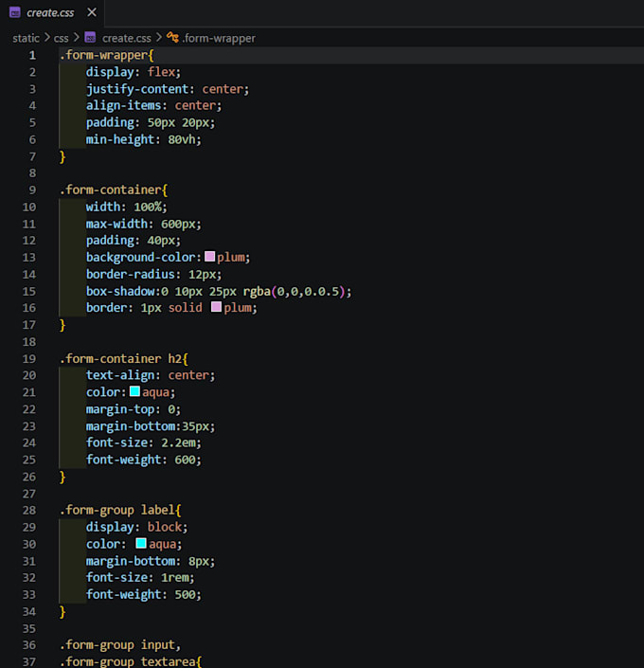Viewport: 644px width, 668px height.
Task: Close the create.css tab
Action: pos(92,12)
